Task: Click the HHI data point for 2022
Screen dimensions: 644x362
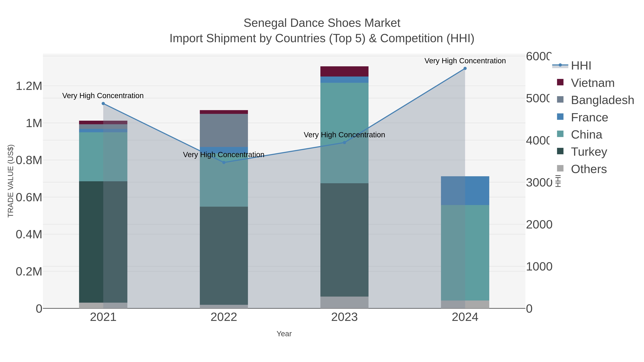Action: click(224, 162)
